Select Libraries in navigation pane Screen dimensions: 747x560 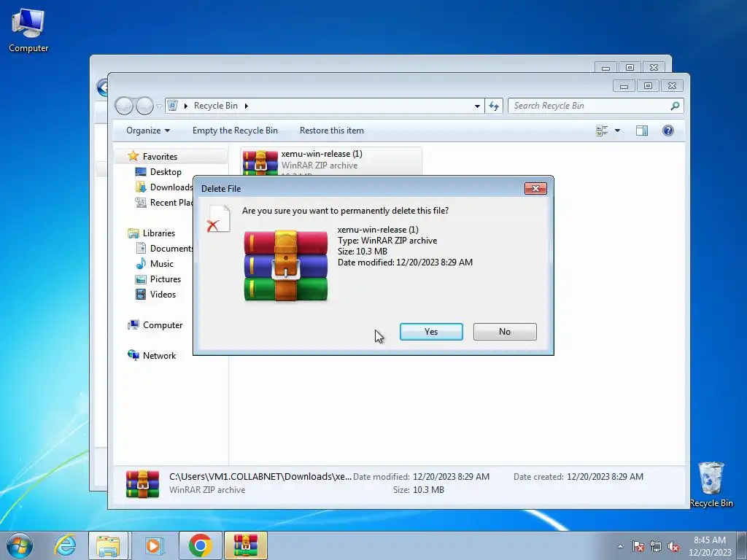[x=158, y=233]
